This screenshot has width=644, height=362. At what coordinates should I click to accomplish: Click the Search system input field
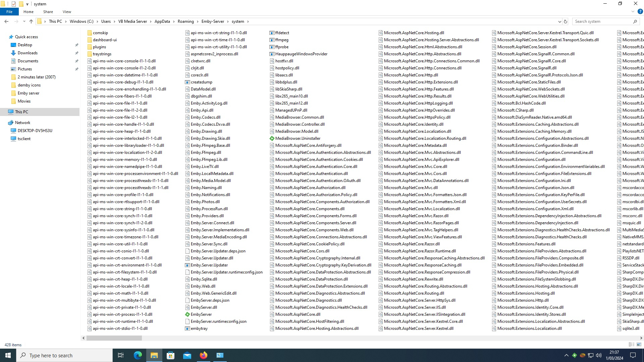pos(602,21)
